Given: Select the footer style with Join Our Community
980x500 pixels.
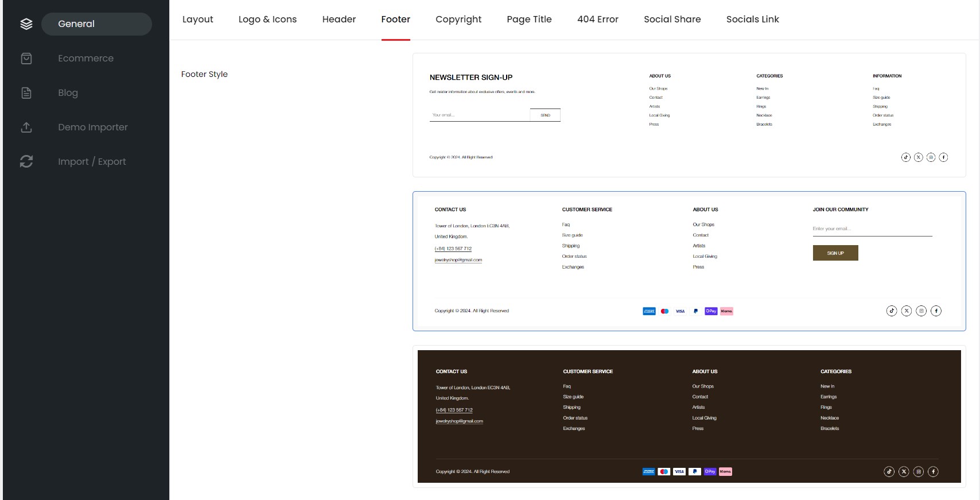Looking at the screenshot, I should pyautogui.click(x=689, y=261).
